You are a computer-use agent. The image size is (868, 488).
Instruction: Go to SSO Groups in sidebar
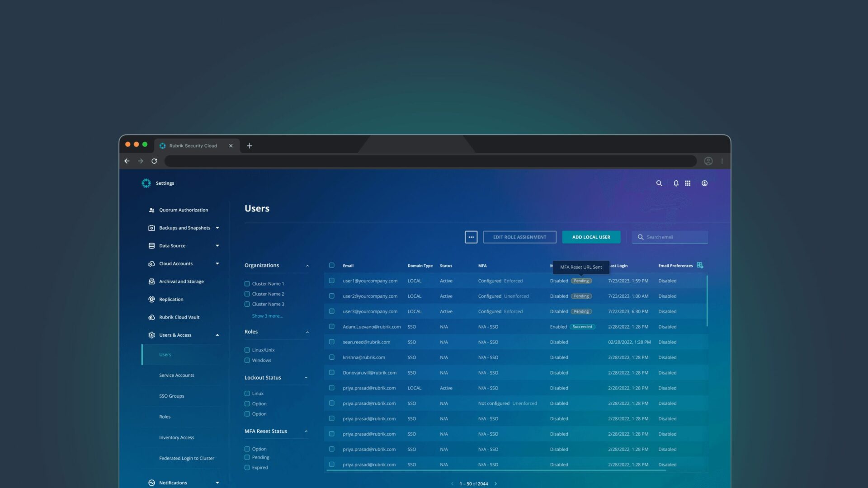172,396
